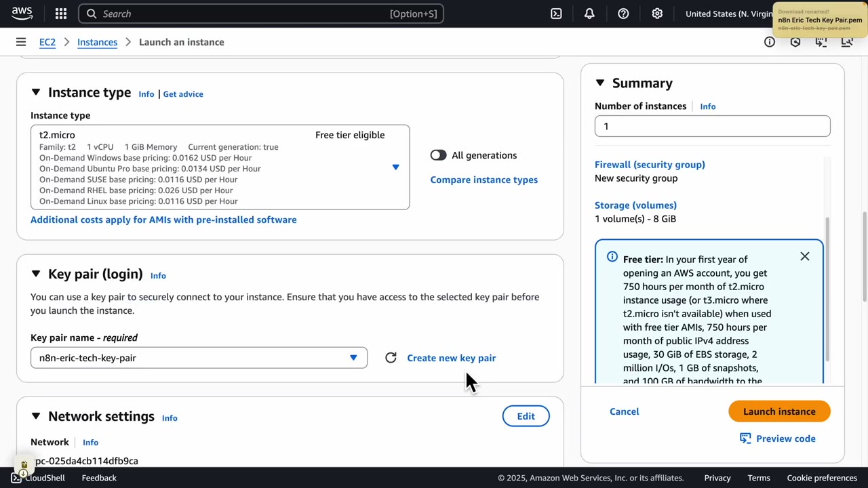This screenshot has width=868, height=488.
Task: Open Cookie preferences footer link
Action: click(822, 478)
